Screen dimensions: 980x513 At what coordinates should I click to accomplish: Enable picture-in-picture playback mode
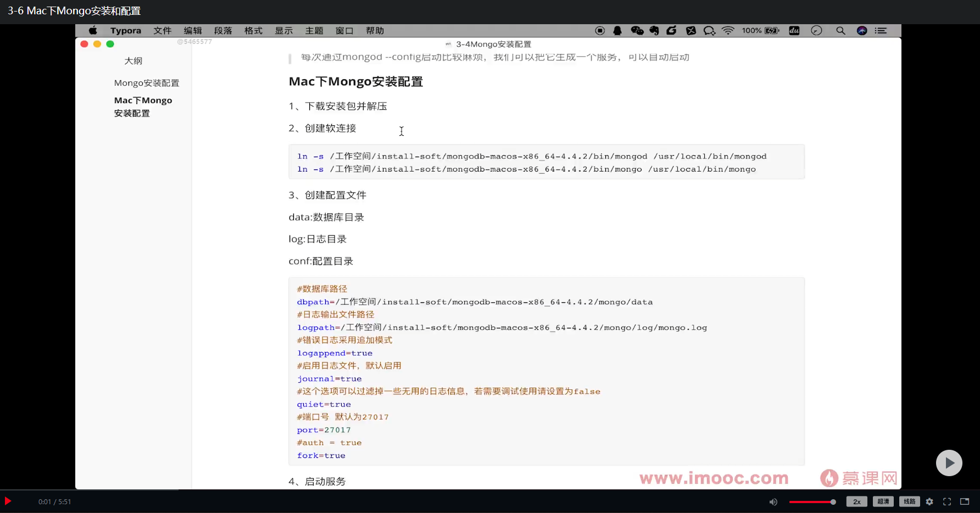tap(965, 501)
